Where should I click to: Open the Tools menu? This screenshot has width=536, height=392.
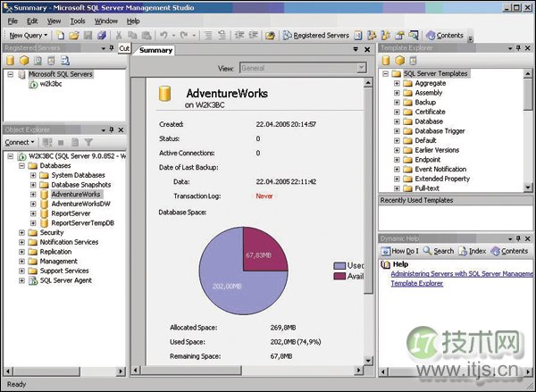click(x=78, y=21)
